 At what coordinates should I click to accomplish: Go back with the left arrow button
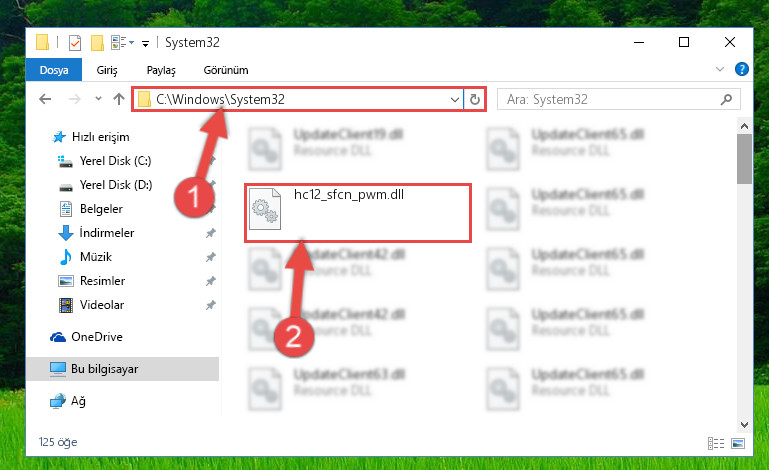45,99
